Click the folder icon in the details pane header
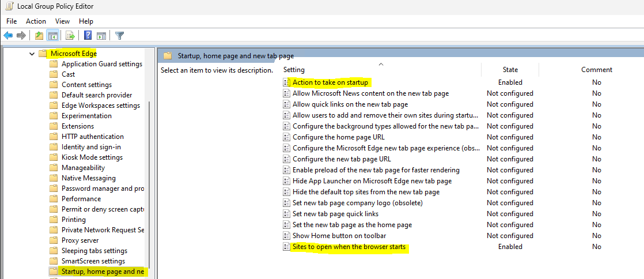Viewport: 644px width, 279px height. (168, 56)
